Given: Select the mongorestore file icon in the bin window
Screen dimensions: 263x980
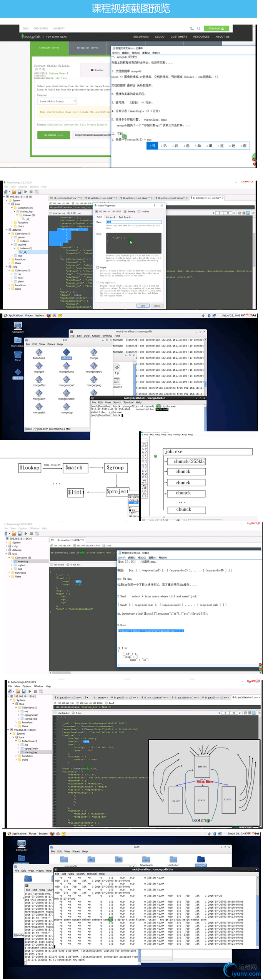Looking at the screenshot, I should 67,395.
